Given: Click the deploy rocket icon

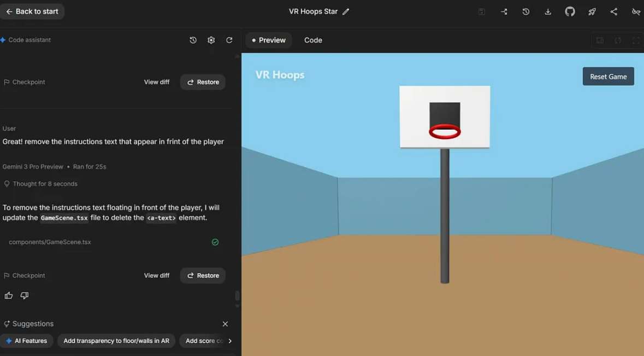Looking at the screenshot, I should pyautogui.click(x=592, y=11).
